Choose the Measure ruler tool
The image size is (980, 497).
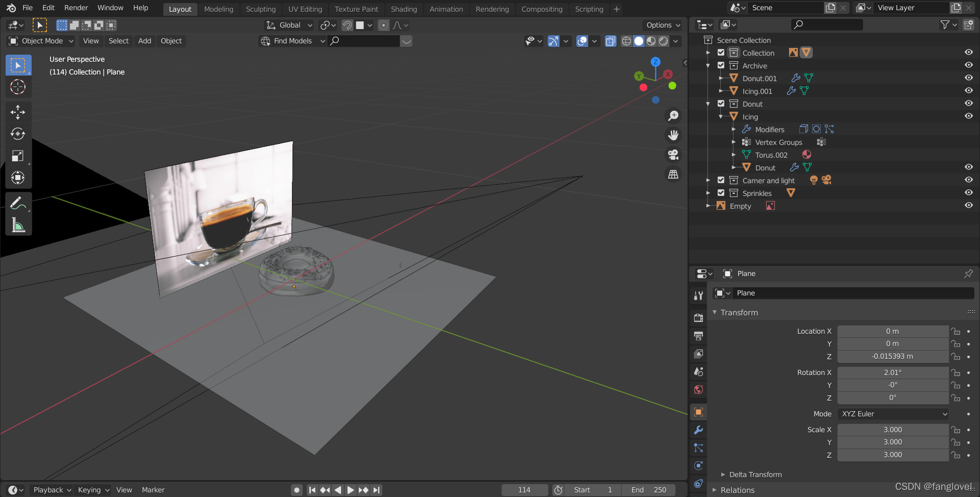[x=18, y=225]
